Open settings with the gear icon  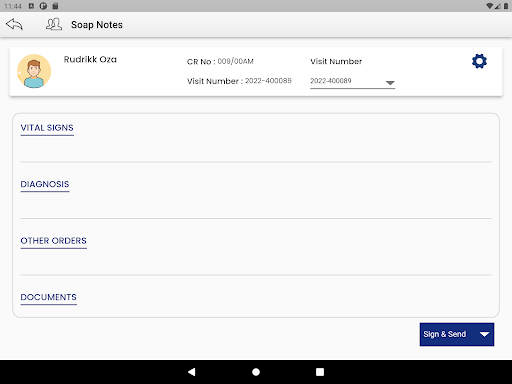point(479,61)
